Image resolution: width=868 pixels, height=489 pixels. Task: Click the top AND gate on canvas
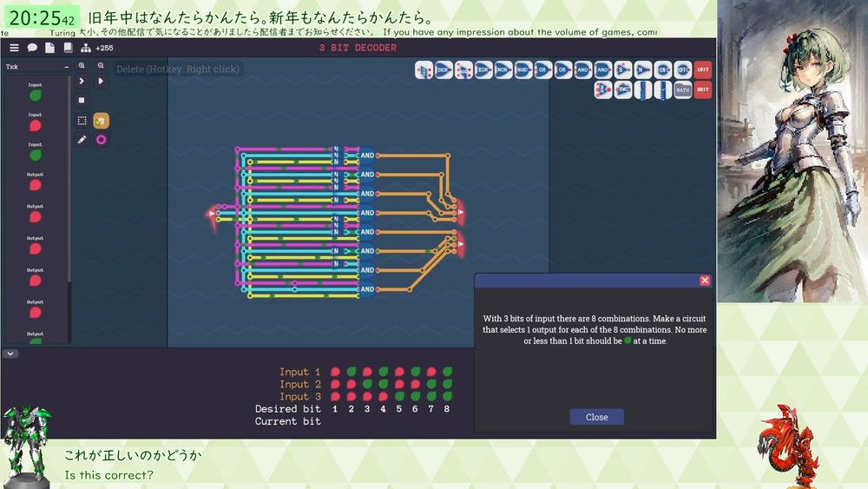pos(367,155)
